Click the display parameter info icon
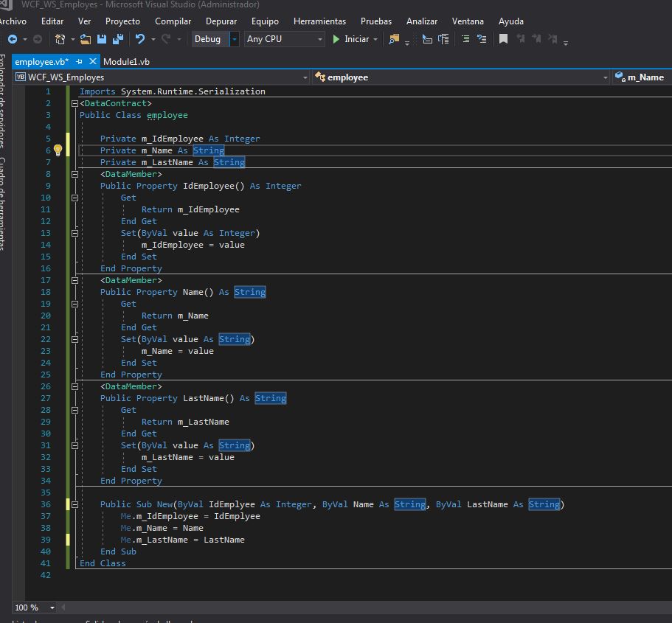Screen dimensions: 672x623 [443, 39]
